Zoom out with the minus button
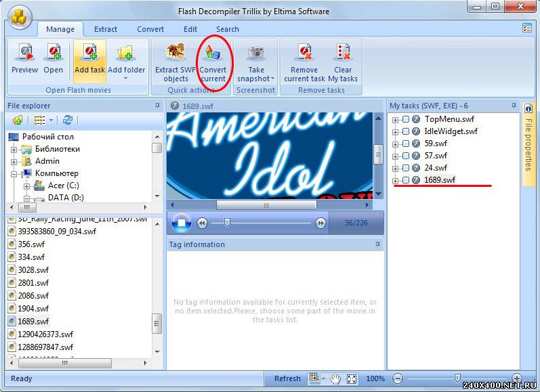This screenshot has height=392, width=540. [398, 378]
